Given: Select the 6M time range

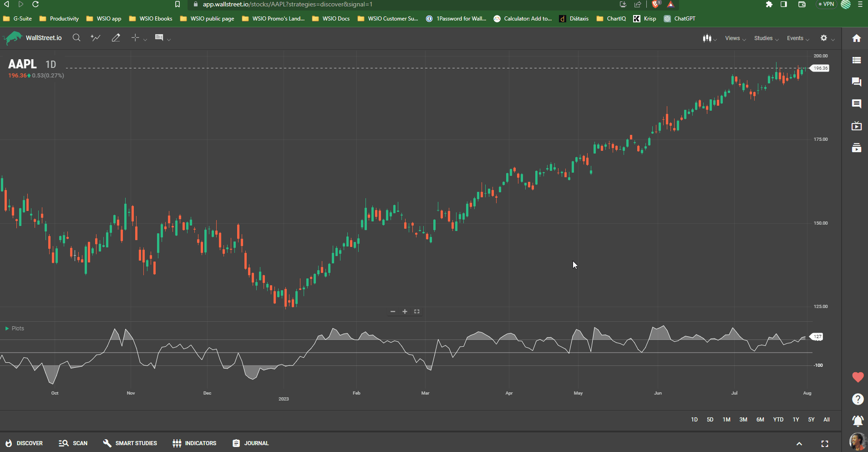Looking at the screenshot, I should (760, 420).
